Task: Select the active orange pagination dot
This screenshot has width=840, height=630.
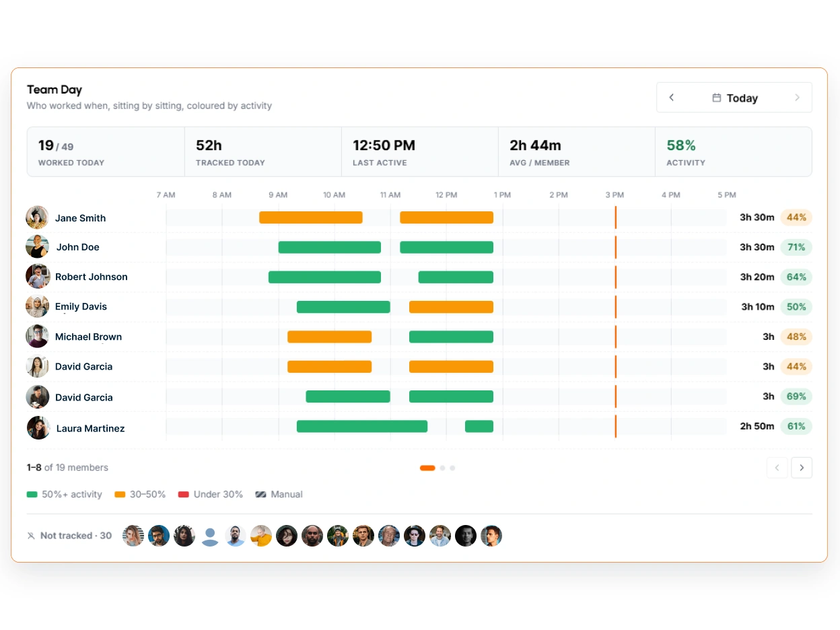Action: tap(427, 468)
